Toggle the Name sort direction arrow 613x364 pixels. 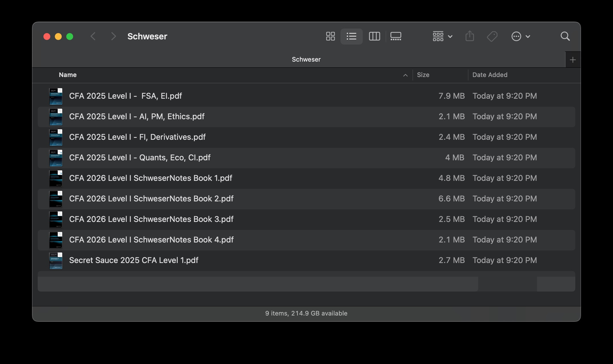click(405, 75)
